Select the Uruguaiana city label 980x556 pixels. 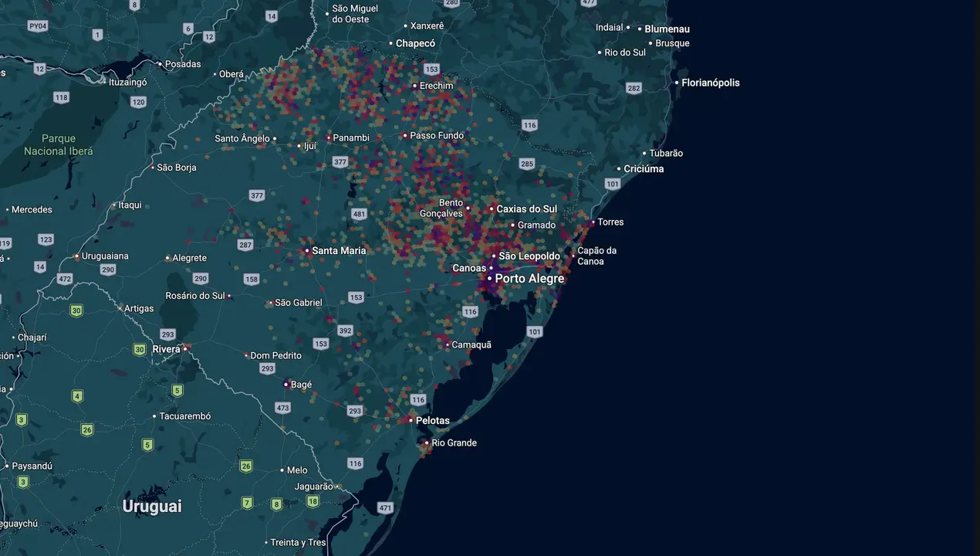tap(106, 256)
